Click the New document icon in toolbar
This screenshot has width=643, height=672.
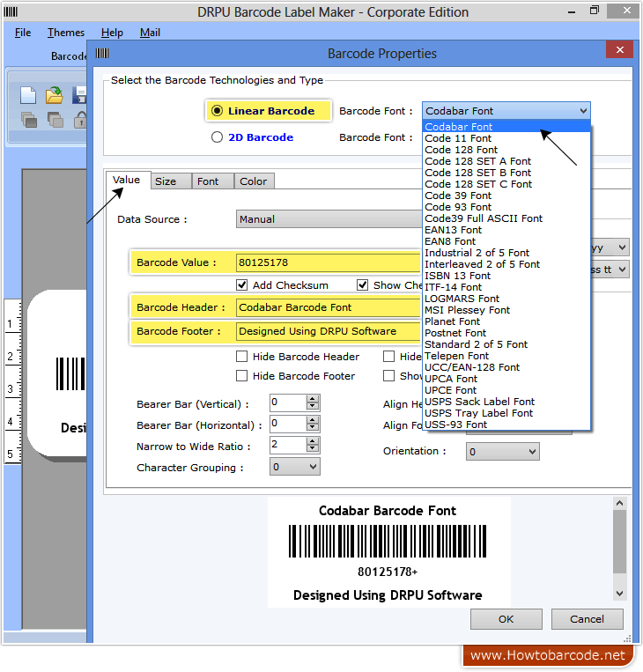coord(28,95)
